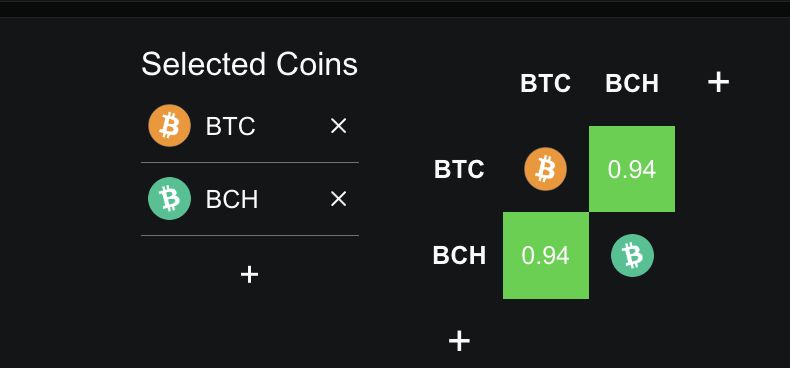Click the green Bitcoin Cash icon in Selected Coins

coord(169,199)
